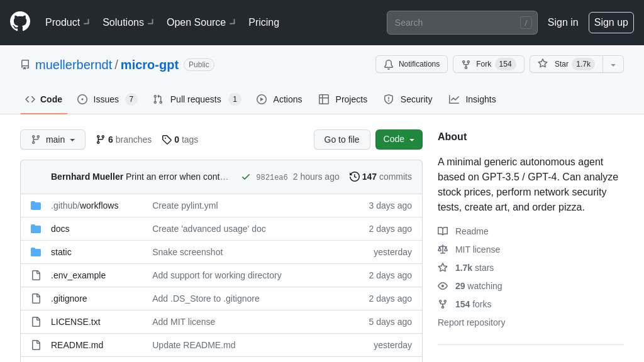Open the Pull requests tab
Image resolution: width=644 pixels, height=362 pixels.
196,99
